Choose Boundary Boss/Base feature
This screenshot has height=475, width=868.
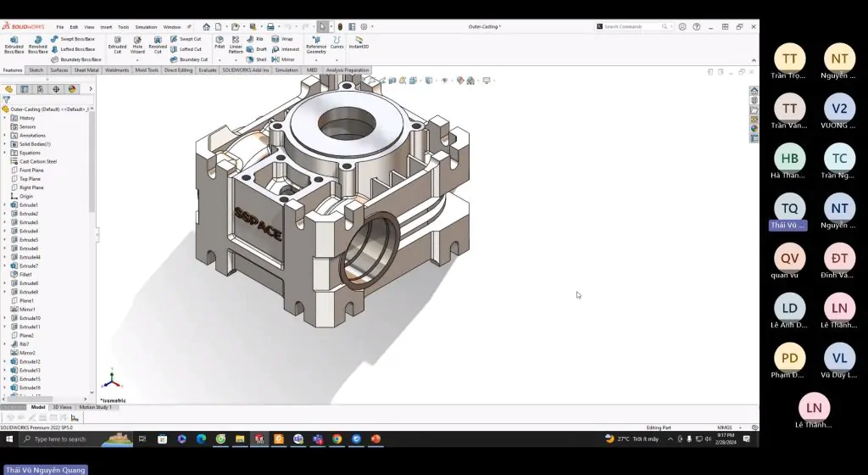pyautogui.click(x=75, y=59)
